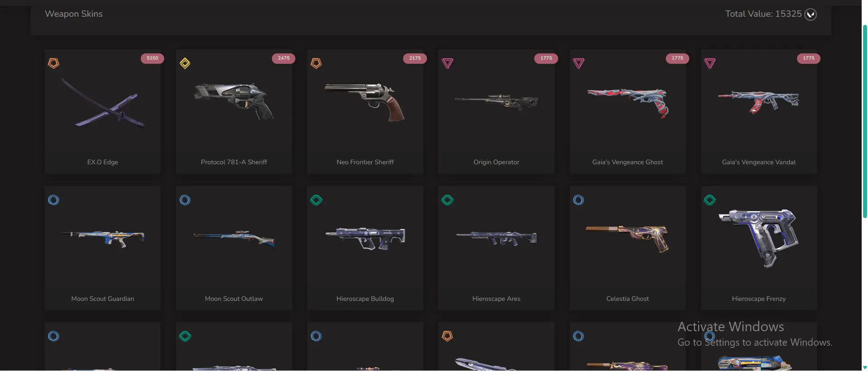The height and width of the screenshot is (371, 868).
Task: Select the 2475 price badge
Action: click(284, 58)
